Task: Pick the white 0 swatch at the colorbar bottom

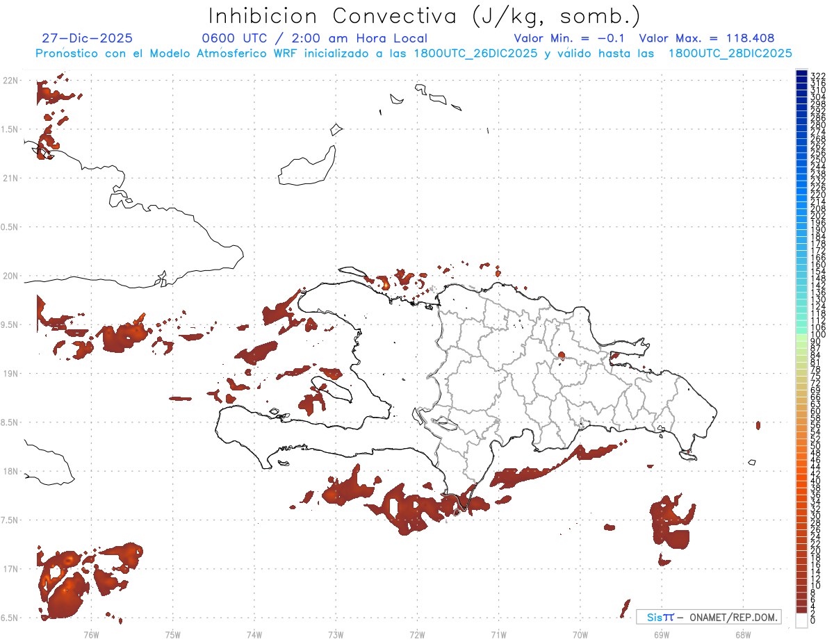Action: pos(801,620)
